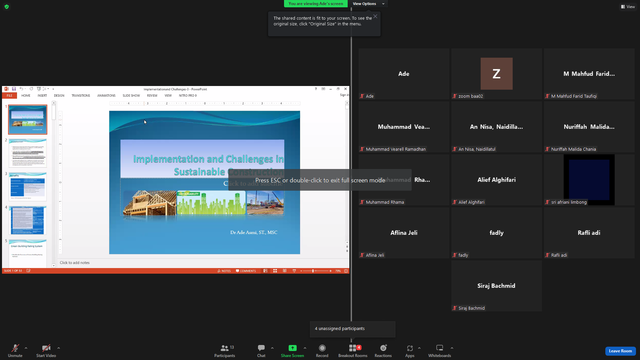Click the zoom out minus icon

tap(301, 271)
